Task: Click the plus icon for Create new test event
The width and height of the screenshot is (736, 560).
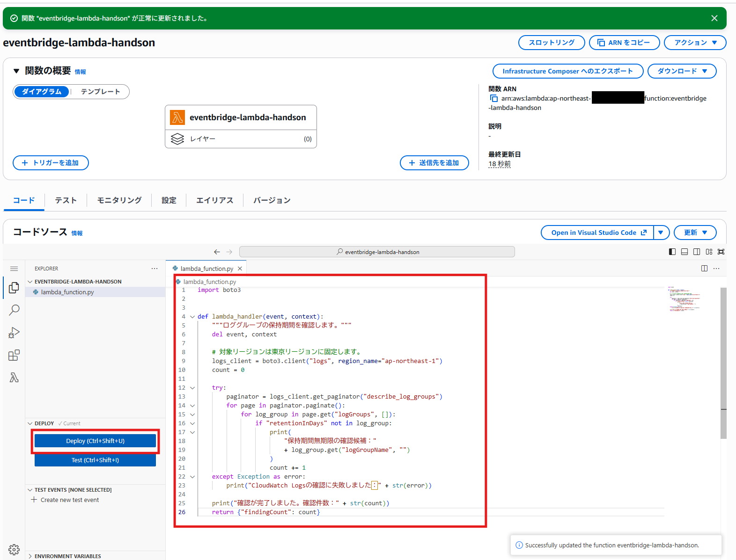Action: coord(34,500)
